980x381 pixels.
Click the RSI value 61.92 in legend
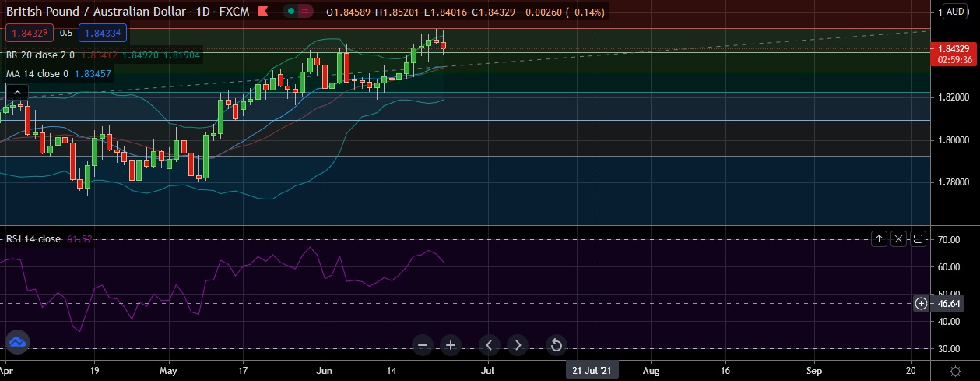click(x=79, y=238)
